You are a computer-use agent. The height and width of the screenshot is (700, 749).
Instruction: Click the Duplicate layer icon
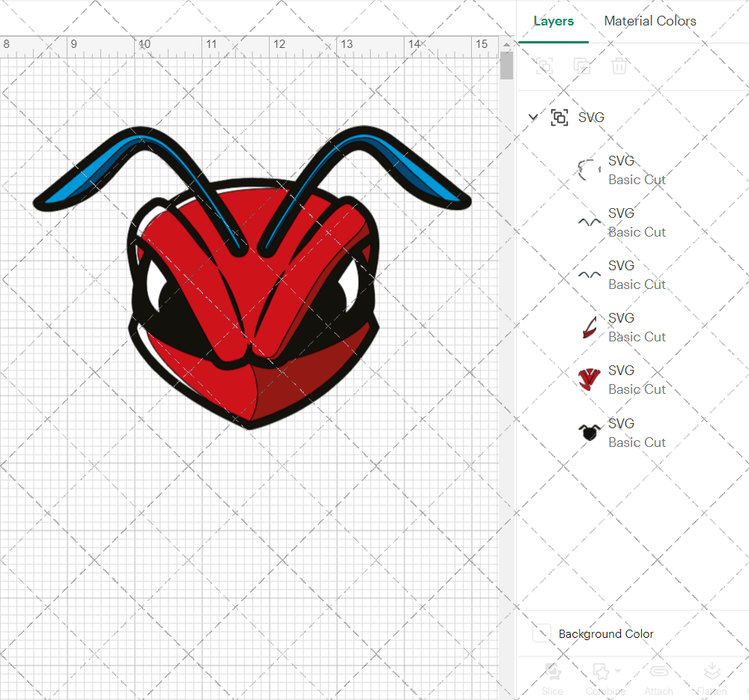[582, 66]
